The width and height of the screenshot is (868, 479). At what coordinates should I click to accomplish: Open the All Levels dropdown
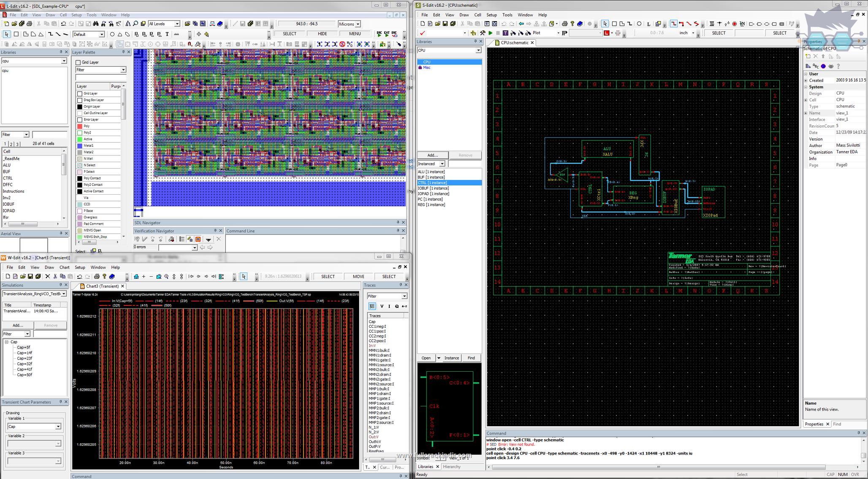pyautogui.click(x=177, y=24)
